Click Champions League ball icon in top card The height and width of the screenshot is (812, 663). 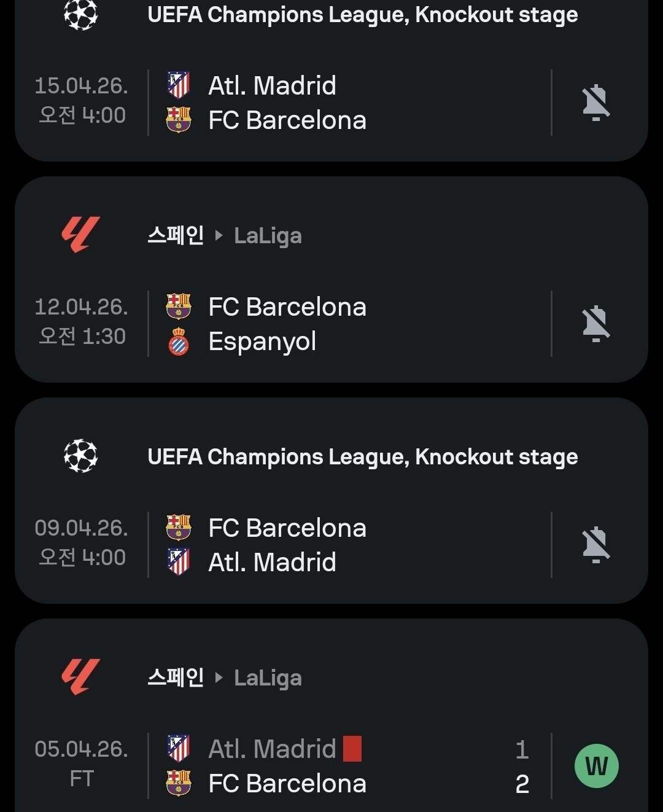81,15
